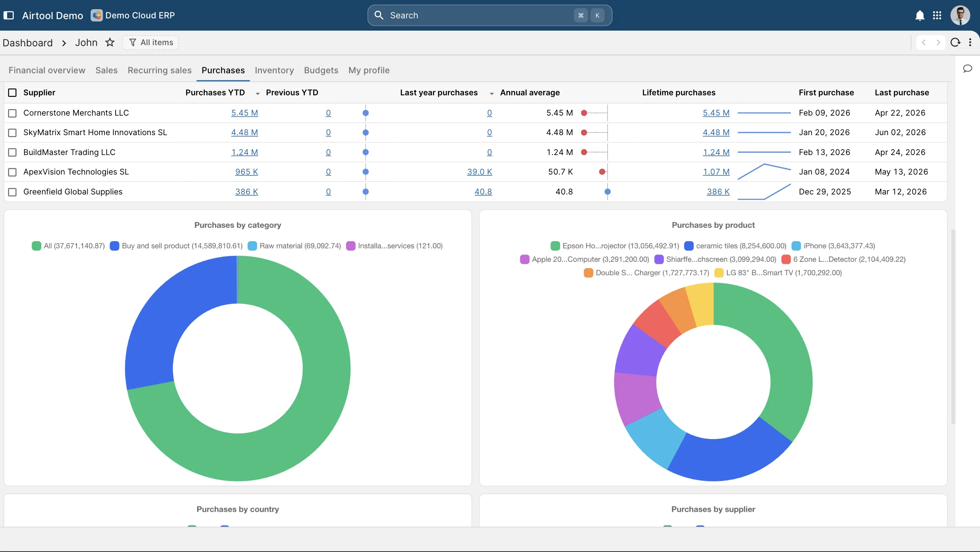Open the All items filter
The height and width of the screenshot is (552, 980).
click(x=151, y=42)
